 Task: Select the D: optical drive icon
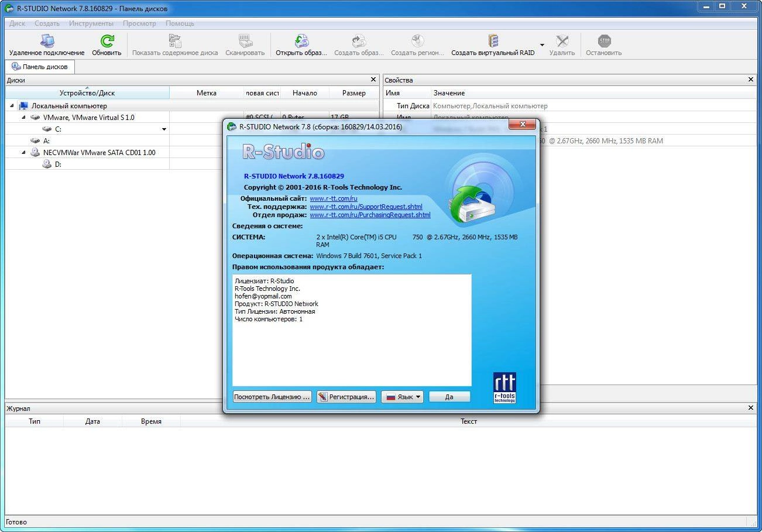coord(47,164)
